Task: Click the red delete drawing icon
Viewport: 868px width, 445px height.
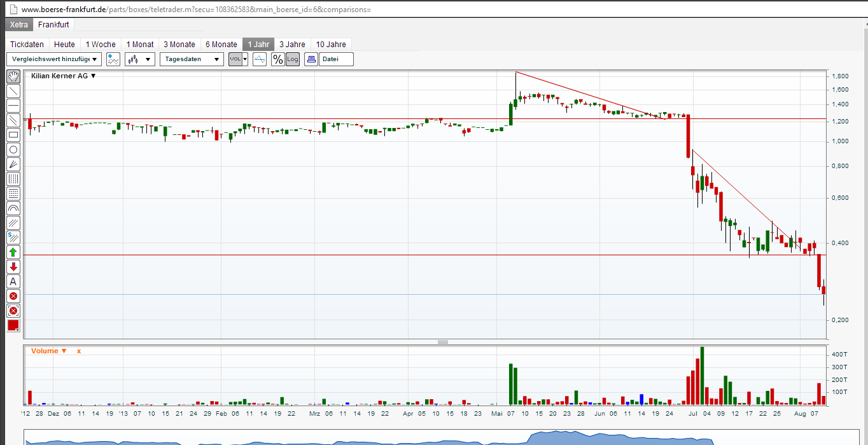Action: (x=13, y=296)
